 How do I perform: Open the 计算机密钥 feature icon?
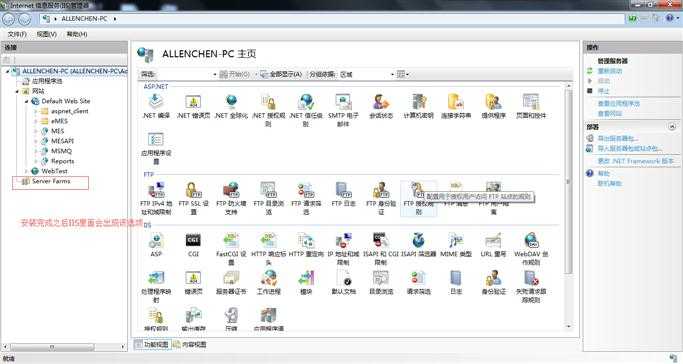[419, 102]
